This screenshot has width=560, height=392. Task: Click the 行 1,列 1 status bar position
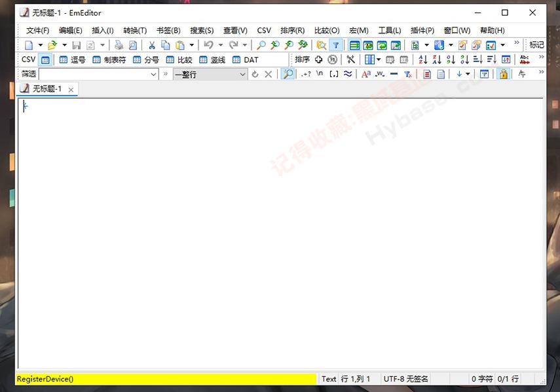click(x=356, y=379)
